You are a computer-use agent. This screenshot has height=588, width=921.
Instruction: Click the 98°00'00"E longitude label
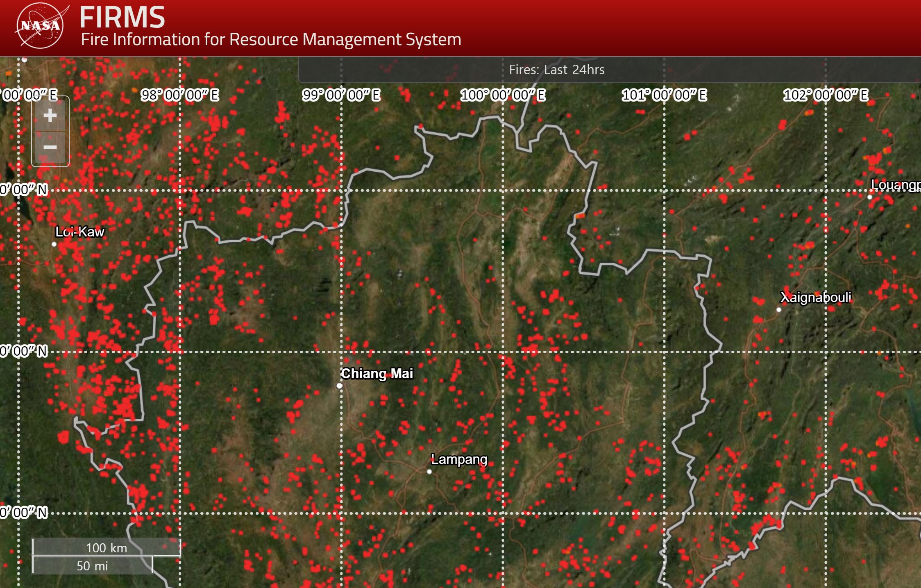coord(180,95)
